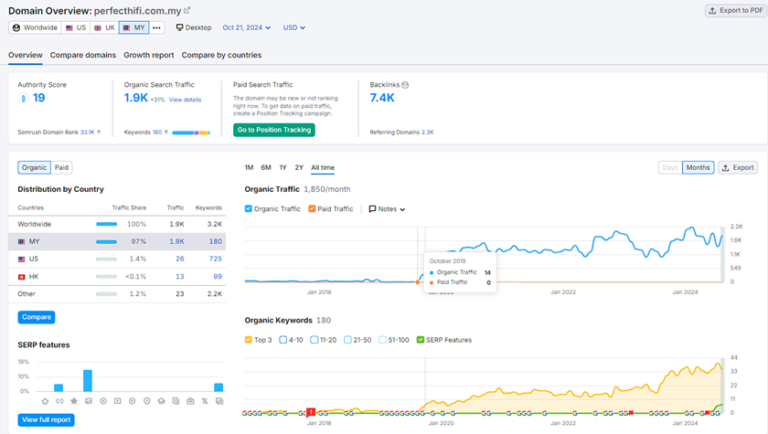Enable the 51-100 positions checkbox
768x434 pixels.
pyautogui.click(x=383, y=340)
